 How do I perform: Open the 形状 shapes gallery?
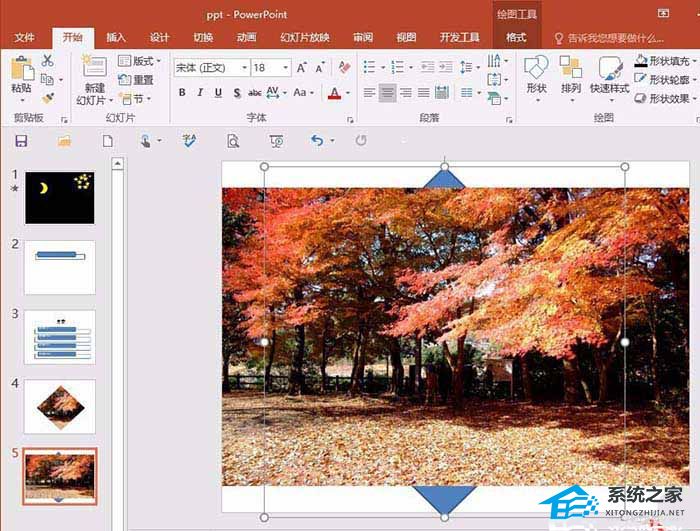[x=536, y=79]
